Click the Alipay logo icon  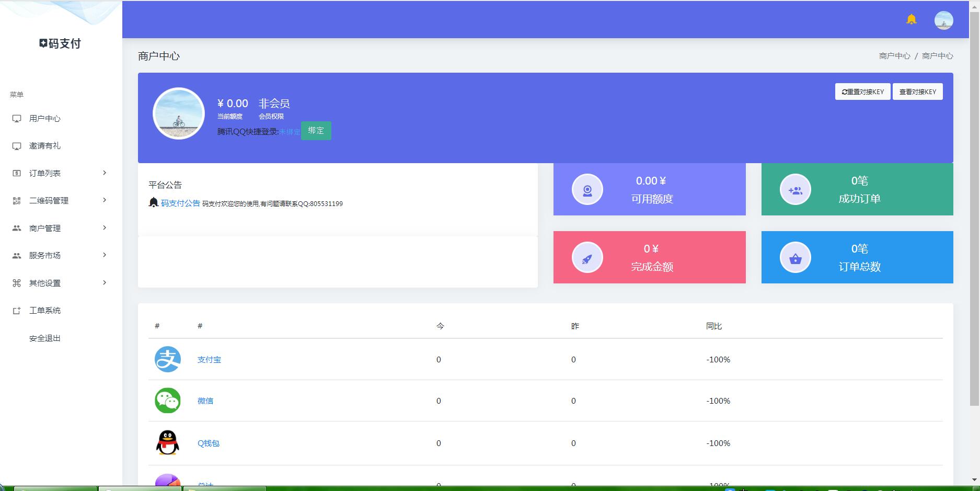pyautogui.click(x=168, y=359)
